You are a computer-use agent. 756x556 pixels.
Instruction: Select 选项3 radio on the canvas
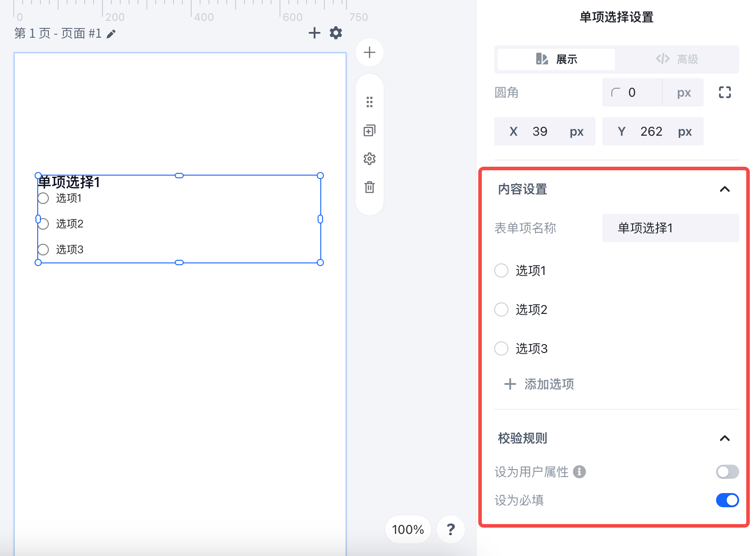43,250
